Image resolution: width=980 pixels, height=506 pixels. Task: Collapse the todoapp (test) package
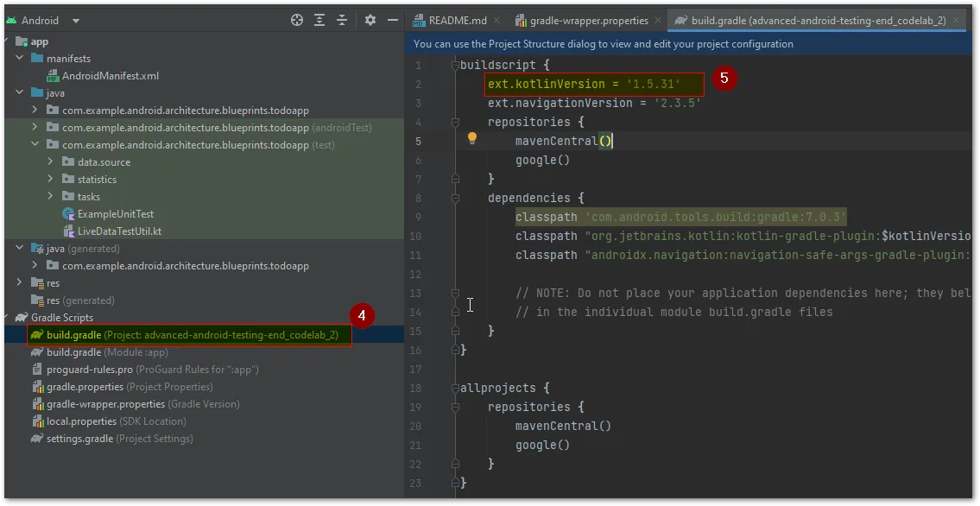(35, 145)
